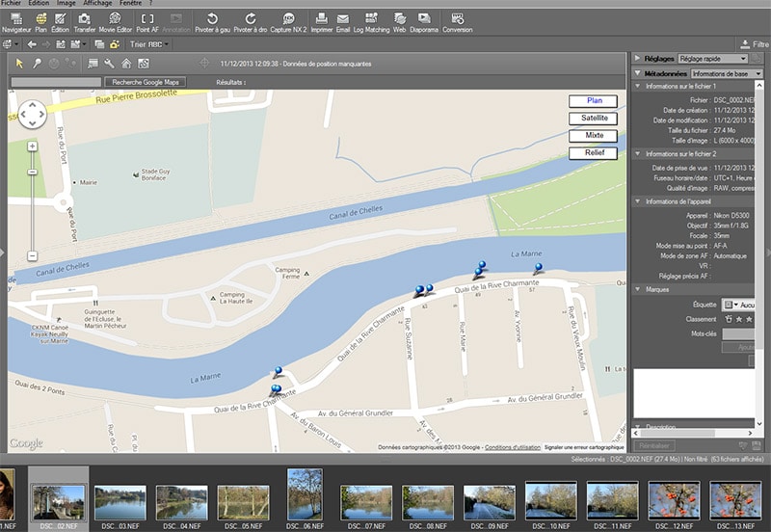The height and width of the screenshot is (532, 771).
Task: Open the Affichage menu
Action: click(97, 3)
